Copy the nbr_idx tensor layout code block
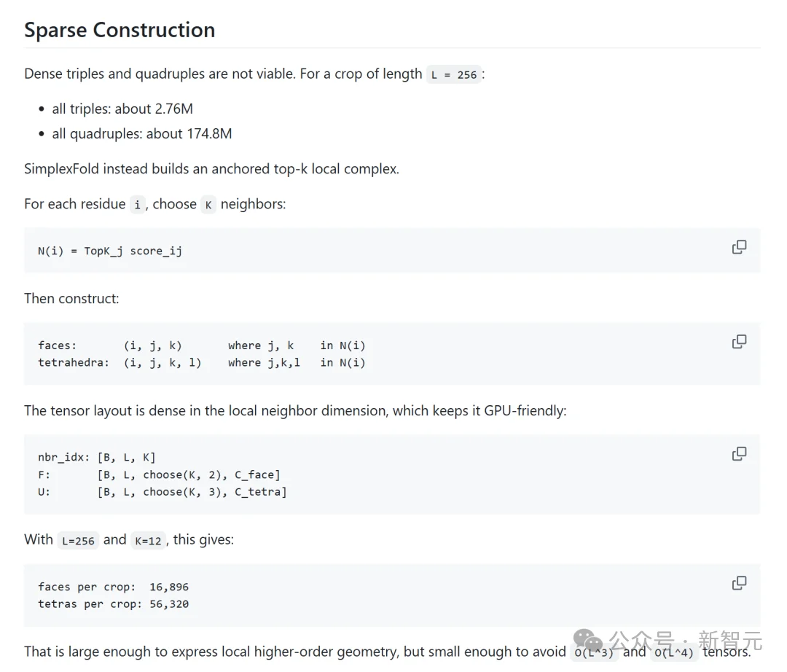The image size is (787, 672). point(739,454)
